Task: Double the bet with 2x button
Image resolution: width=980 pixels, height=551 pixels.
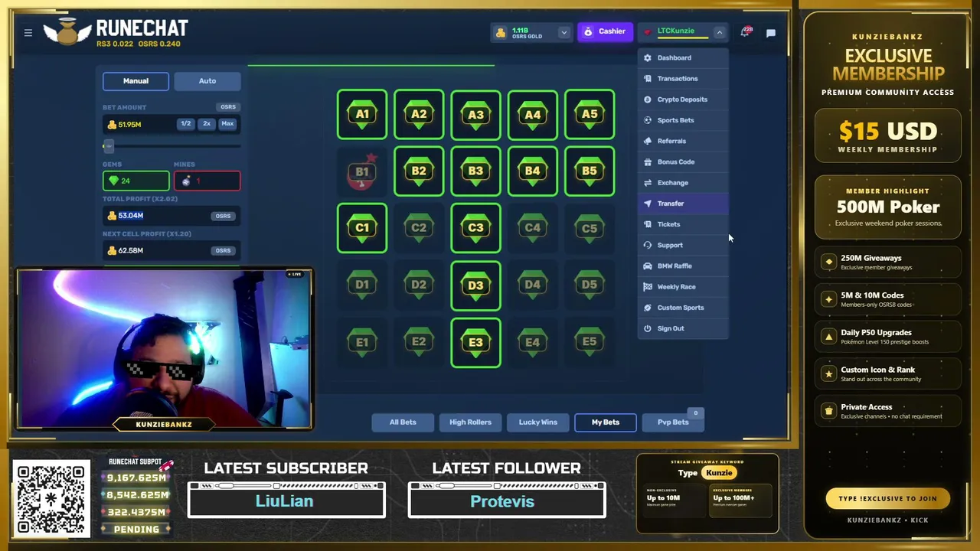Action: pyautogui.click(x=207, y=124)
